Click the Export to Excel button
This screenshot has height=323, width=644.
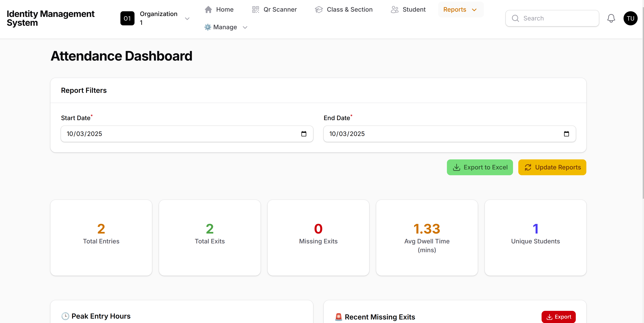480,167
